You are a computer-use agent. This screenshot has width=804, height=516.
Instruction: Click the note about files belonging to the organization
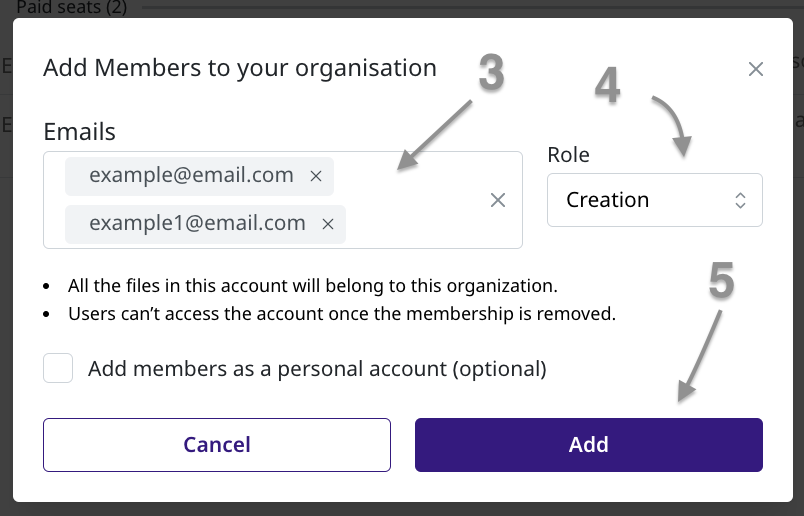tap(313, 286)
